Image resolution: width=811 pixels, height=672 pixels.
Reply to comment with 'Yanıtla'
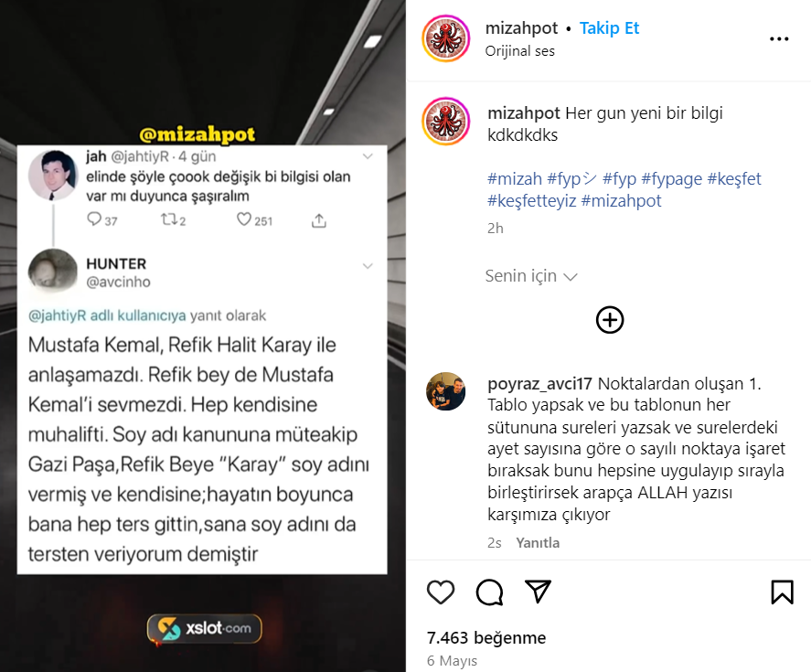point(538,543)
